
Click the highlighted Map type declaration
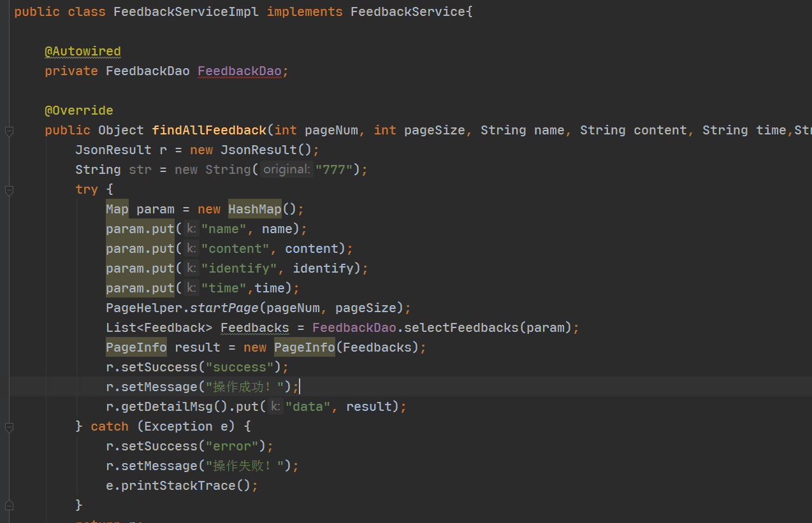[117, 209]
